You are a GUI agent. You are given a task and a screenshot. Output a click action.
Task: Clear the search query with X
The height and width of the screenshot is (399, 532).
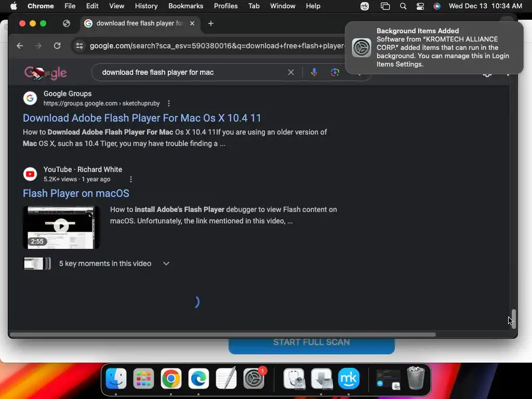(x=291, y=72)
